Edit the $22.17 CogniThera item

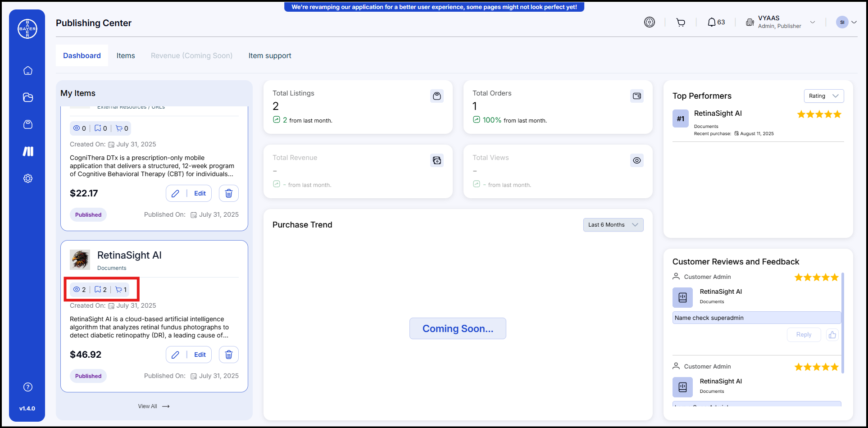189,193
